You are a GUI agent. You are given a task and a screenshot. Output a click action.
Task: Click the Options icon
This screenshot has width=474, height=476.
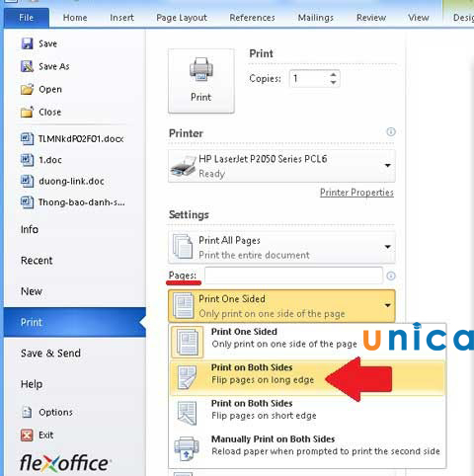27,412
